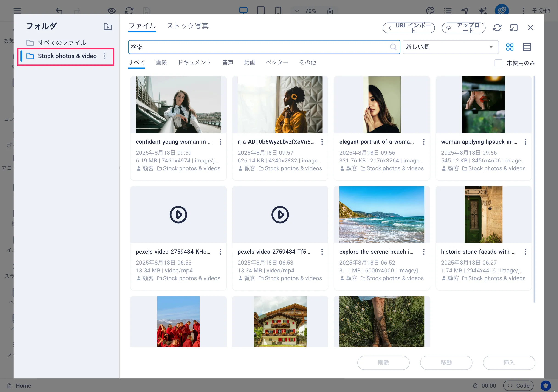The image size is (558, 392).
Task: Click the 移動 move button
Action: tap(446, 363)
